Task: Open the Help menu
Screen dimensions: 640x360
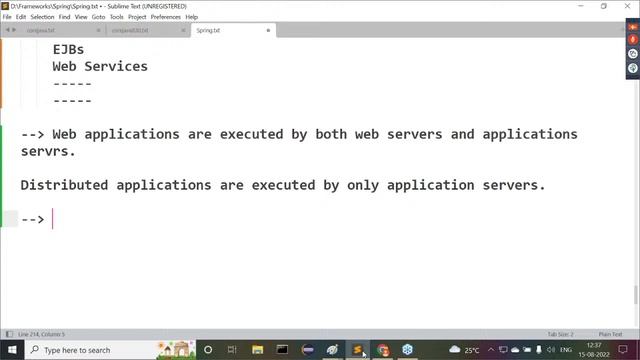Action: point(191,17)
